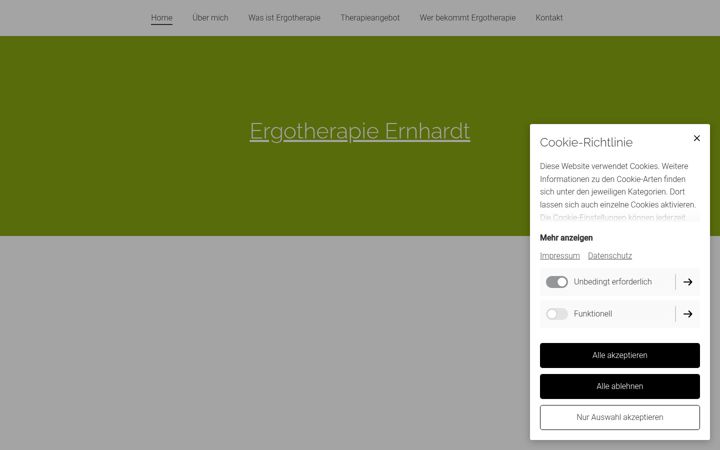Expand Mehr anzeigen text
720x450 pixels.
tap(566, 238)
